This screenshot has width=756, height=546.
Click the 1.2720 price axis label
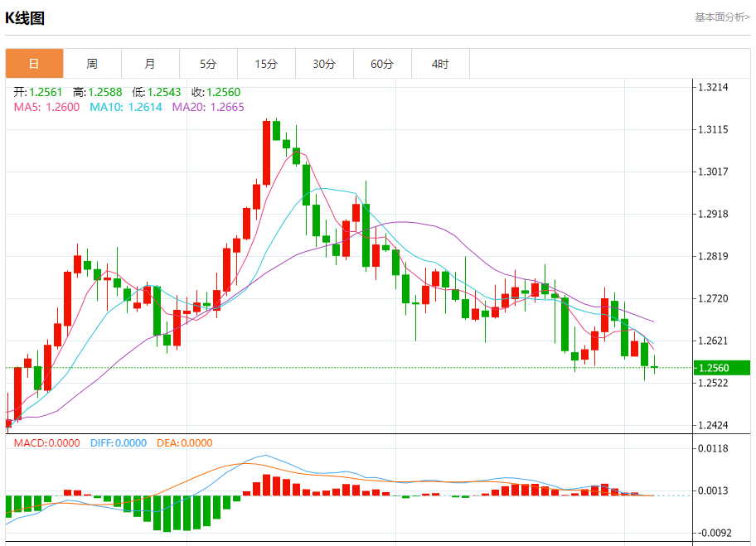pyautogui.click(x=713, y=298)
